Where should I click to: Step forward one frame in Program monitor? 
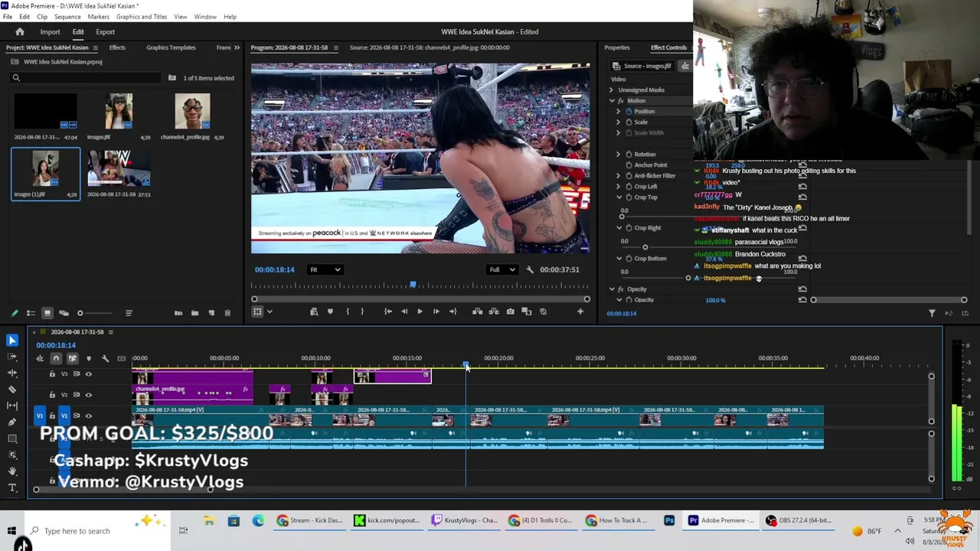[436, 311]
